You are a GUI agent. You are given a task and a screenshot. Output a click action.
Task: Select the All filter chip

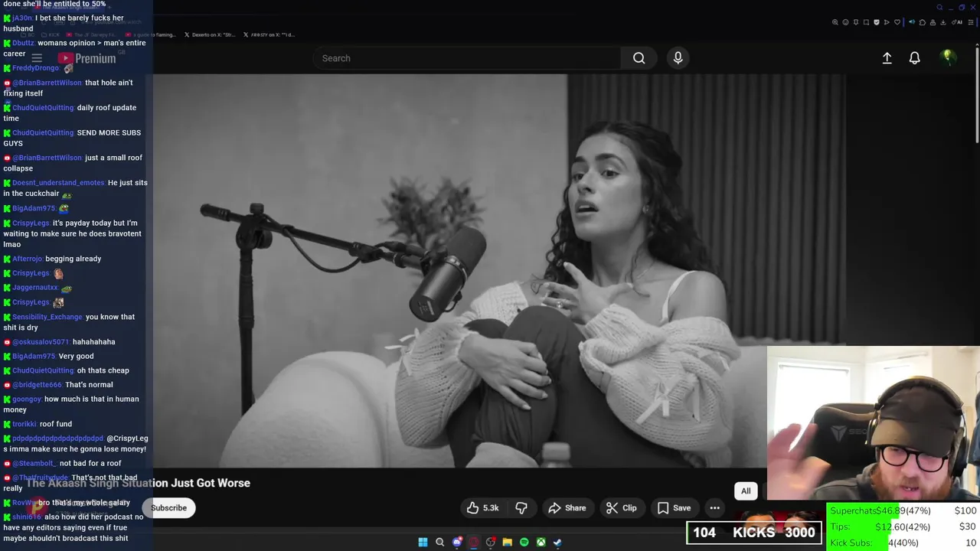[746, 491]
